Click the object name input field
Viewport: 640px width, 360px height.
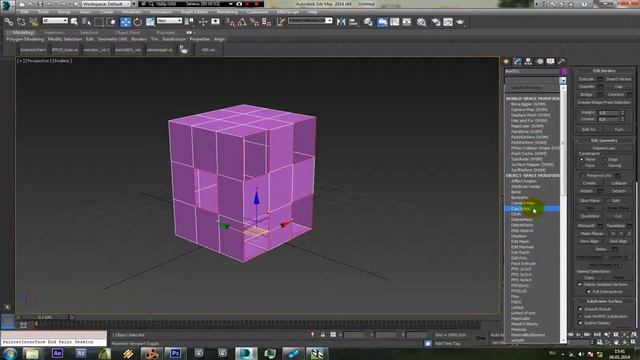click(532, 71)
